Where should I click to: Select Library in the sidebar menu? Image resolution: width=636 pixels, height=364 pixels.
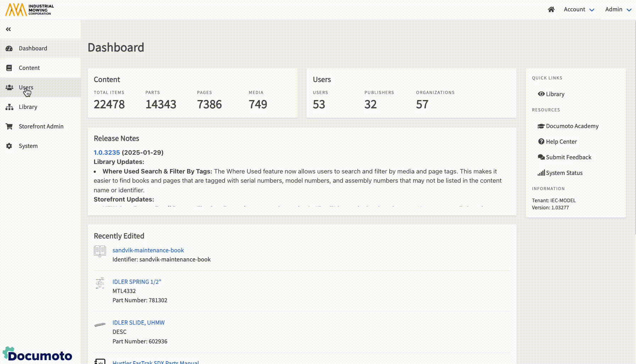[x=28, y=107]
